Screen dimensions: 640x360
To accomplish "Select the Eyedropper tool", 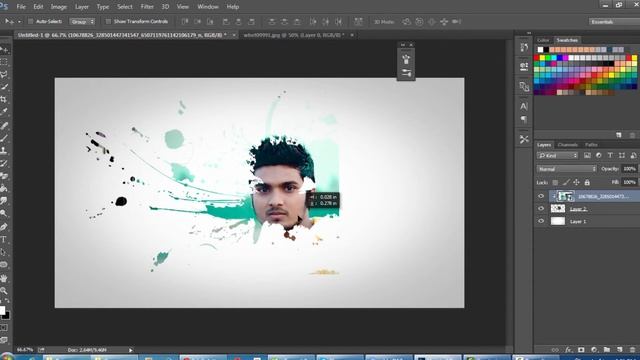I will [4, 111].
